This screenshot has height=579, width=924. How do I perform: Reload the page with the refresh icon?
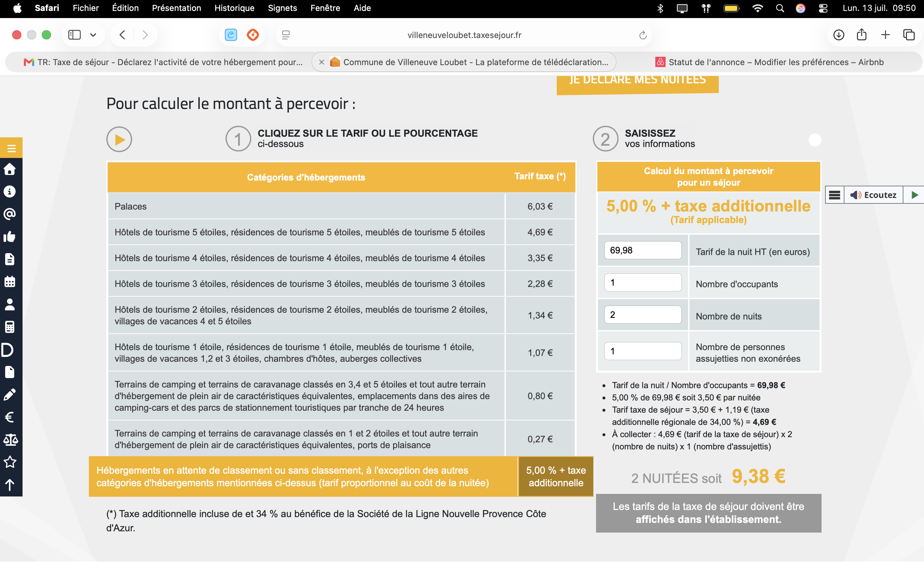(x=643, y=35)
